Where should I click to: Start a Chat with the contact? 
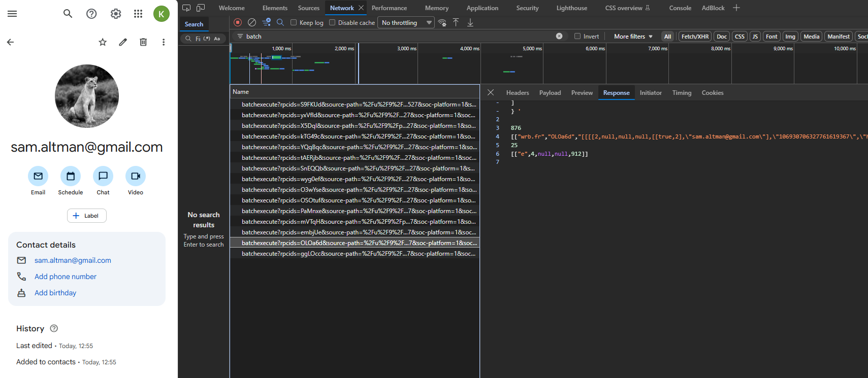[x=103, y=176]
